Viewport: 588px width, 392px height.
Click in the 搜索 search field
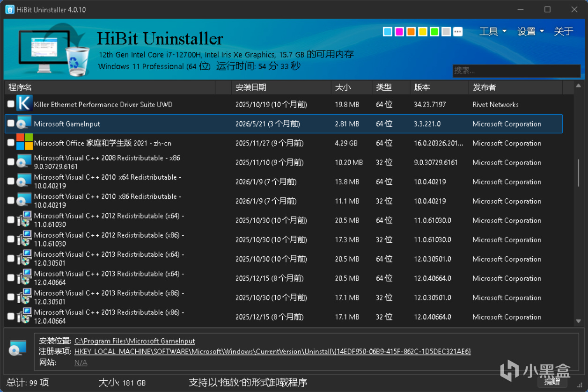pos(516,71)
